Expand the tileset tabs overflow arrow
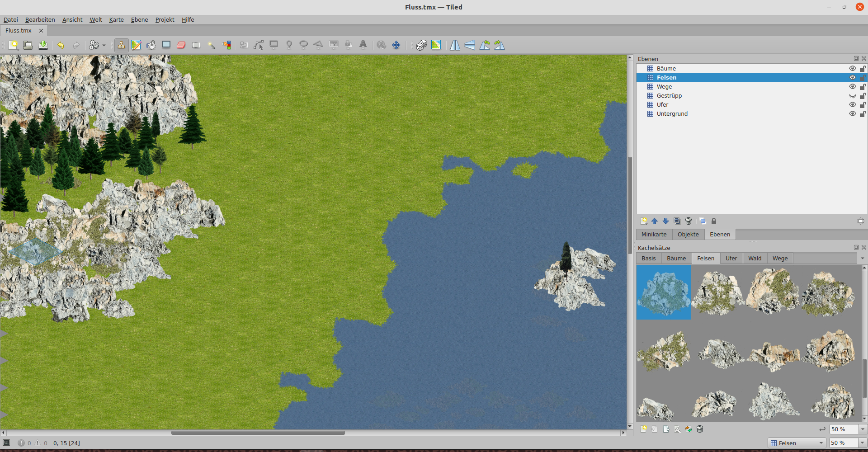Screen dimensions: 868x452 tap(862, 259)
